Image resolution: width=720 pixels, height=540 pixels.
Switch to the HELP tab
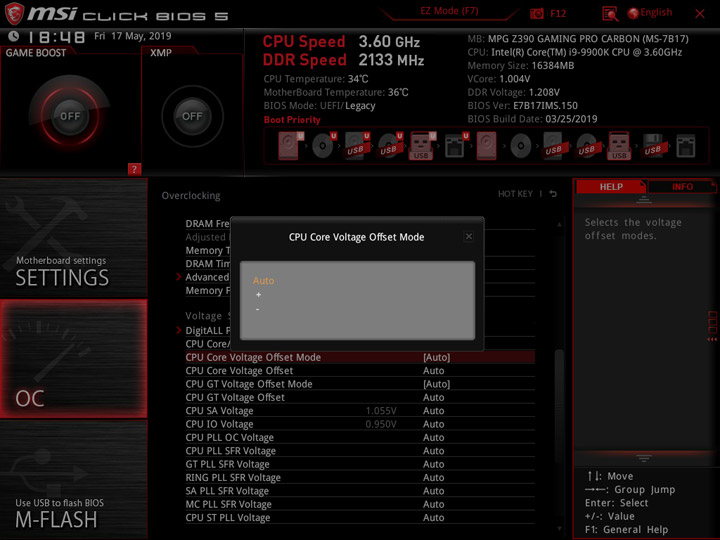(611, 187)
